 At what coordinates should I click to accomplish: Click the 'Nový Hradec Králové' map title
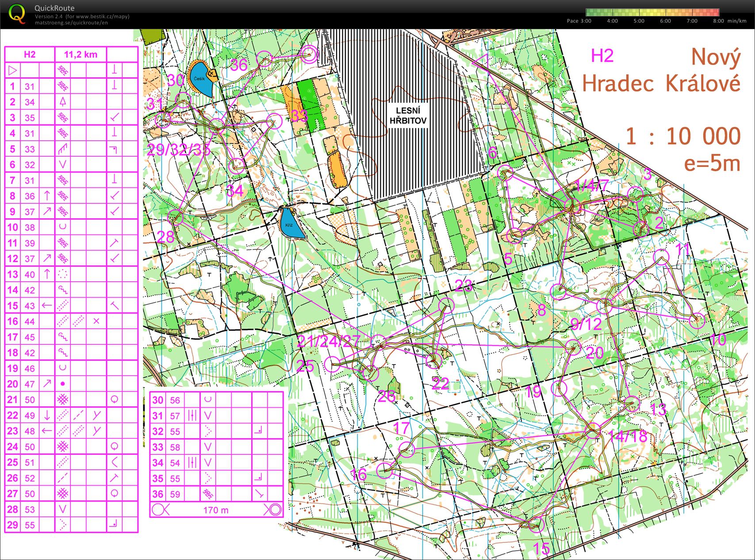(x=661, y=70)
